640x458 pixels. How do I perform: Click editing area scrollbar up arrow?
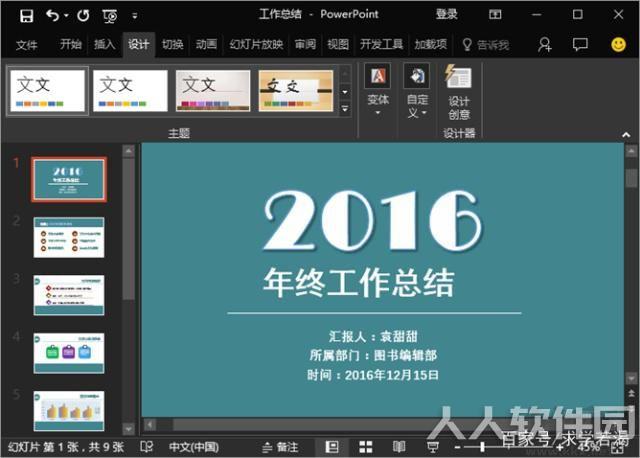pyautogui.click(x=631, y=151)
